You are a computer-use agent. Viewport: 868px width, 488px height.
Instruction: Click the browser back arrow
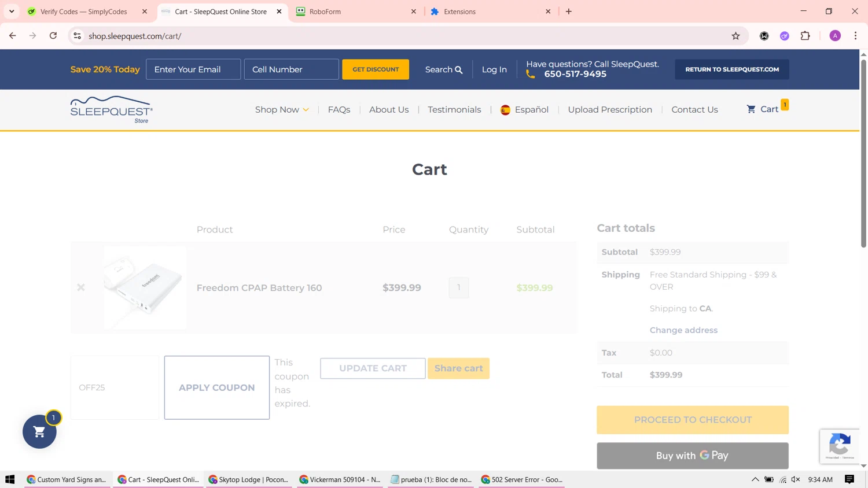point(12,36)
